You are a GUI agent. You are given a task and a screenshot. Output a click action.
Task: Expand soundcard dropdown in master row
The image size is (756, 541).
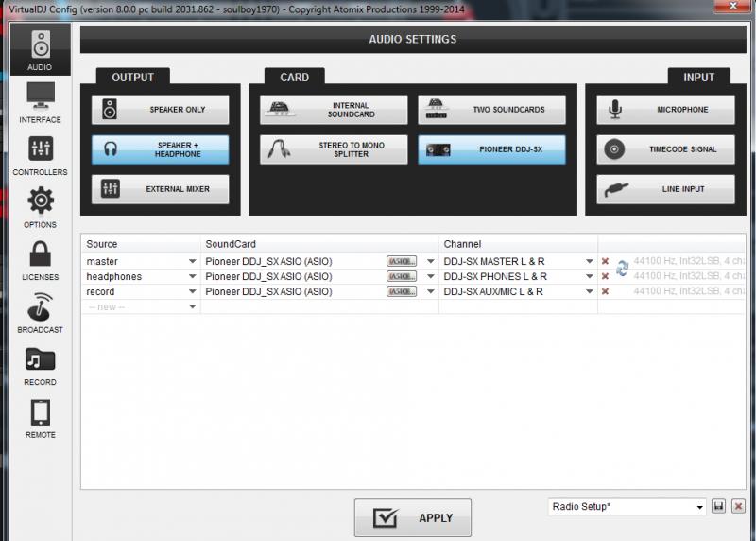(431, 261)
